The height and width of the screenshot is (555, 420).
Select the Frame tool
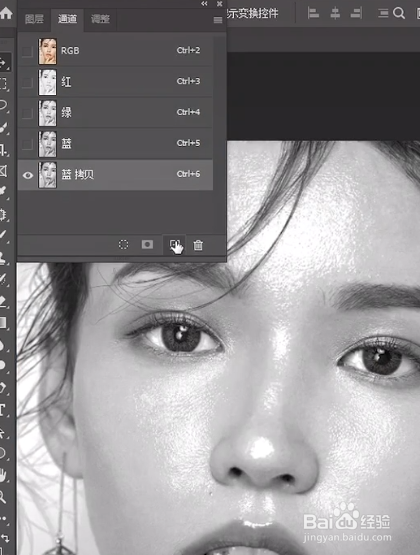pyautogui.click(x=3, y=171)
